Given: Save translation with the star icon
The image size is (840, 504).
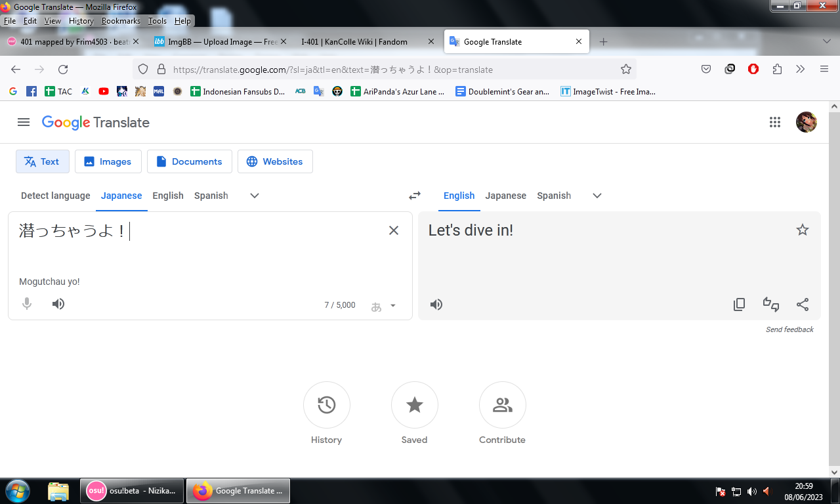Looking at the screenshot, I should [x=803, y=230].
